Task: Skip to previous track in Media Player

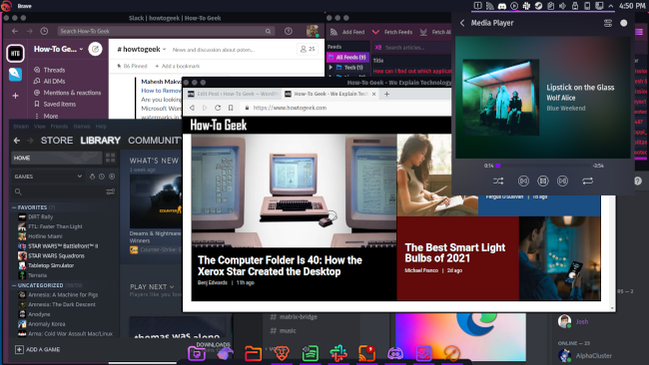Action: [523, 181]
